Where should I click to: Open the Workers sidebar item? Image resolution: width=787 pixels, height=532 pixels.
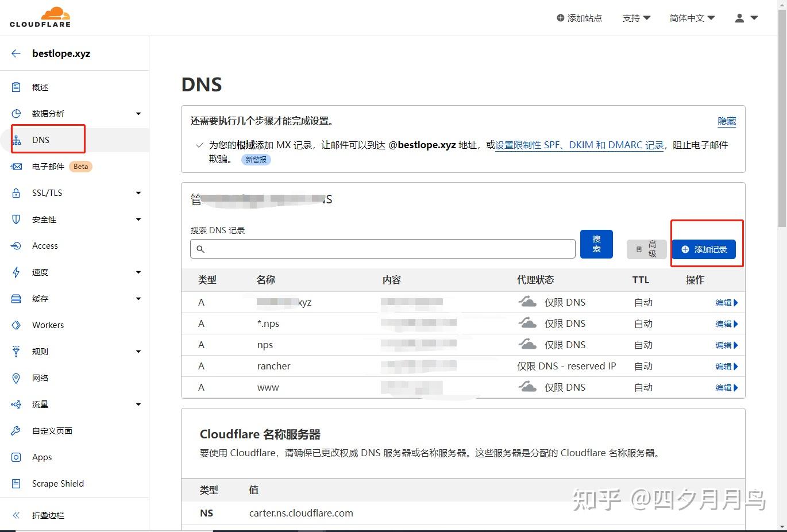click(x=48, y=325)
